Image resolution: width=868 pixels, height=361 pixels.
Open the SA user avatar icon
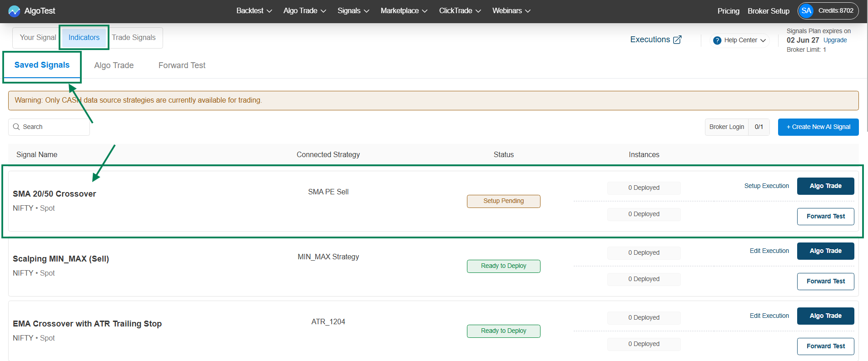[806, 11]
